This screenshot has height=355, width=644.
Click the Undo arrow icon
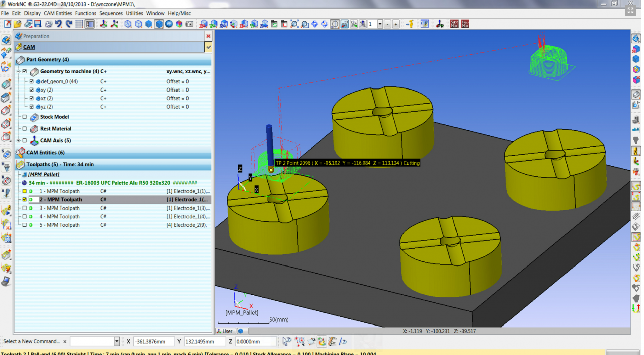[58, 24]
